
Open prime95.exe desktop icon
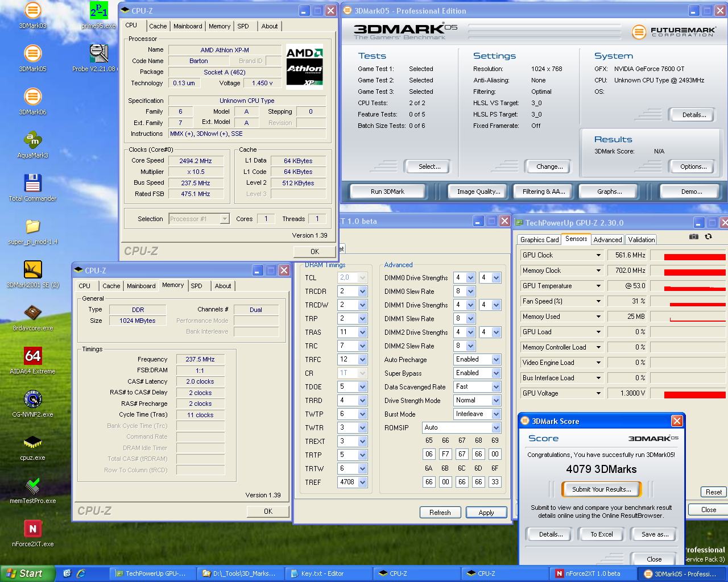[x=99, y=15]
